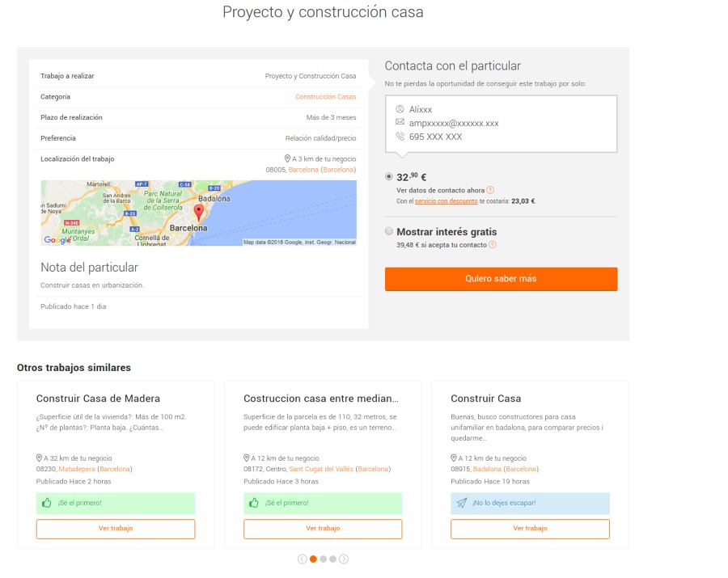Open 'Construcción Casas' category link
This screenshot has height=578, width=728.
[x=325, y=97]
